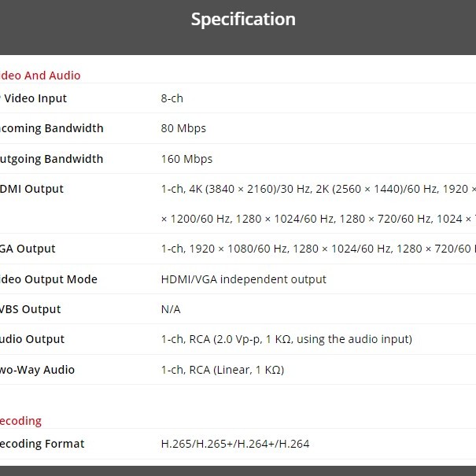Select the Decoding section title

pos(20,421)
